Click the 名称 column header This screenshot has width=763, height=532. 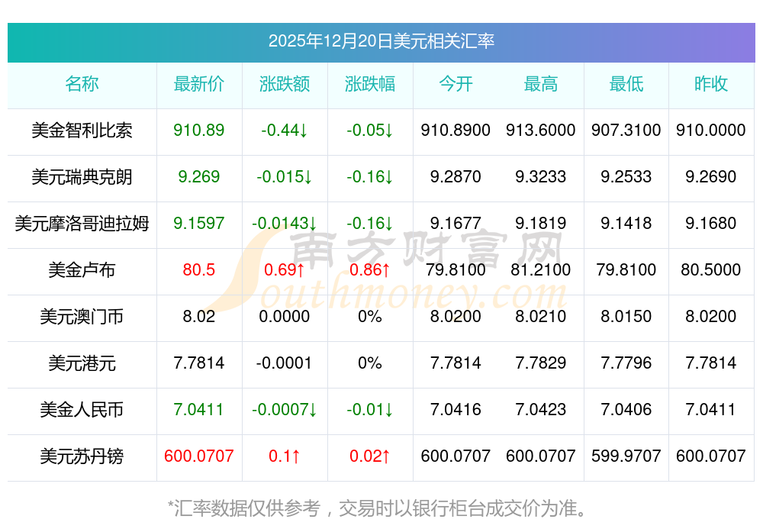pos(82,84)
